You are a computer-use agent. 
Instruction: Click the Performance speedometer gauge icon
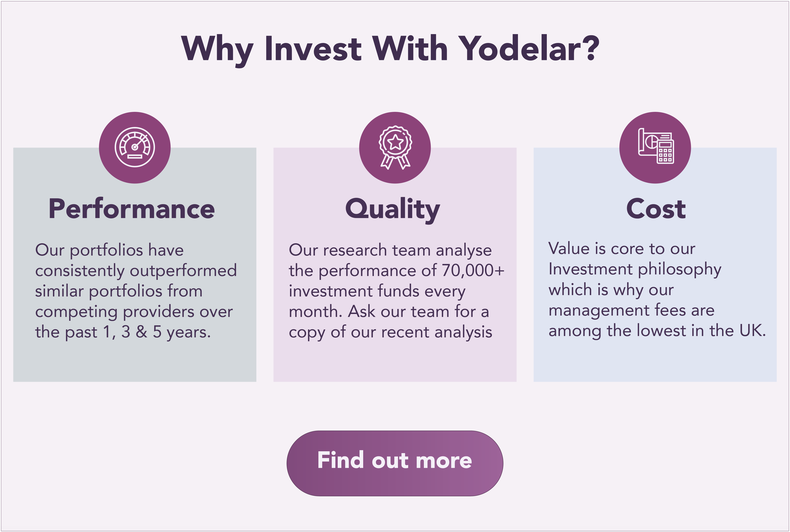[x=135, y=147]
